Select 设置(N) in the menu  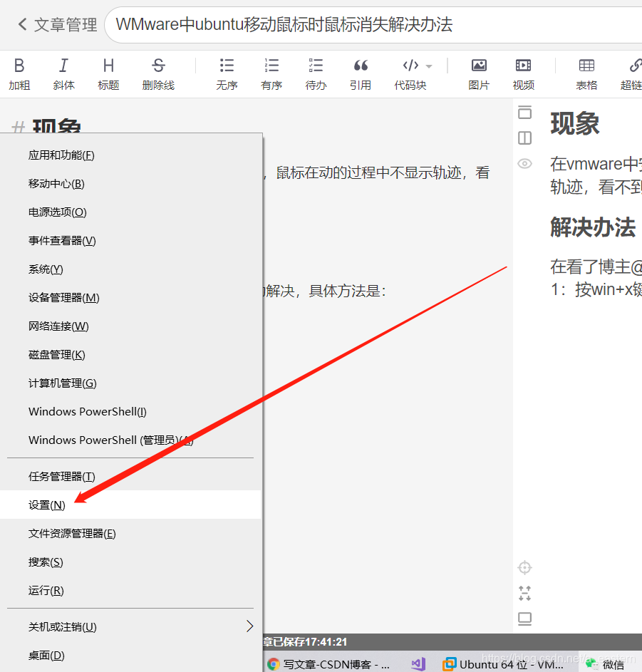130,505
